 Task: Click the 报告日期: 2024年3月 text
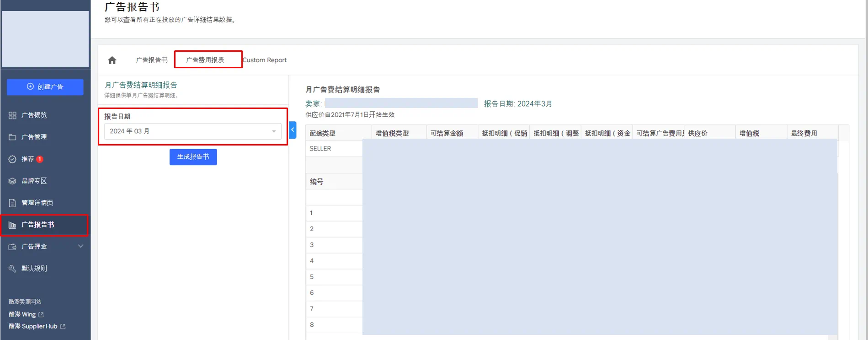coord(518,104)
